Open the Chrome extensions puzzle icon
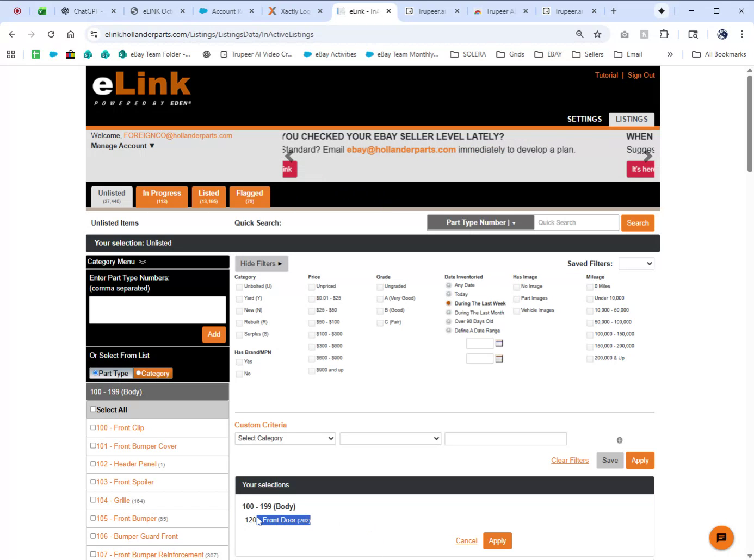Viewport: 754px width, 560px height. [x=664, y=34]
